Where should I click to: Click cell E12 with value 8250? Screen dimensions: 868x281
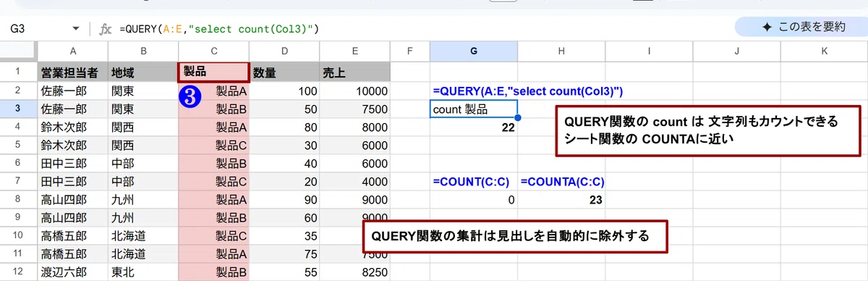pyautogui.click(x=354, y=272)
